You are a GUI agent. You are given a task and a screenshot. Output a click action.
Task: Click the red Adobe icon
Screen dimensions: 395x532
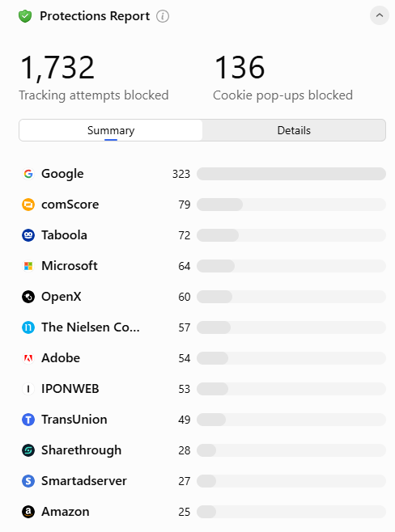click(x=28, y=358)
